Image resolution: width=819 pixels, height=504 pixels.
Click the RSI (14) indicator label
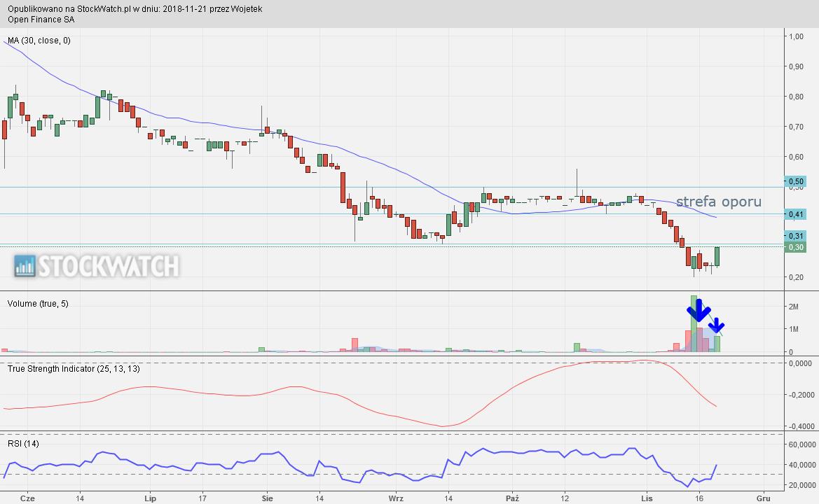(23, 444)
